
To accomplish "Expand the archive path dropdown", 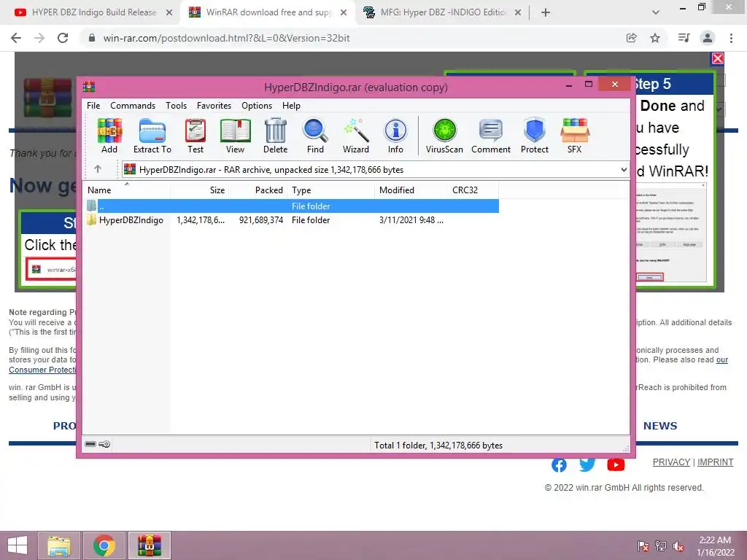I will [x=624, y=169].
